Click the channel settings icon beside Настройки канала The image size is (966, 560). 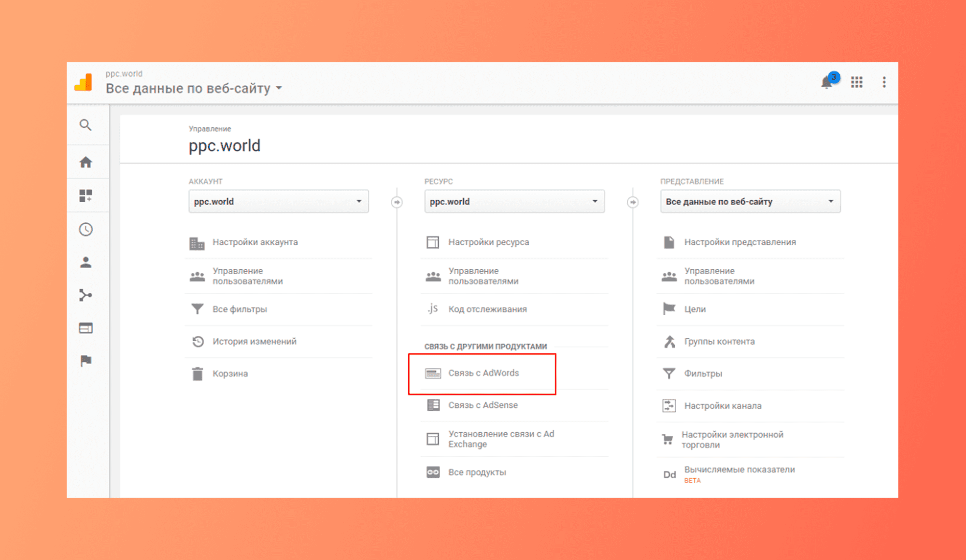(669, 406)
